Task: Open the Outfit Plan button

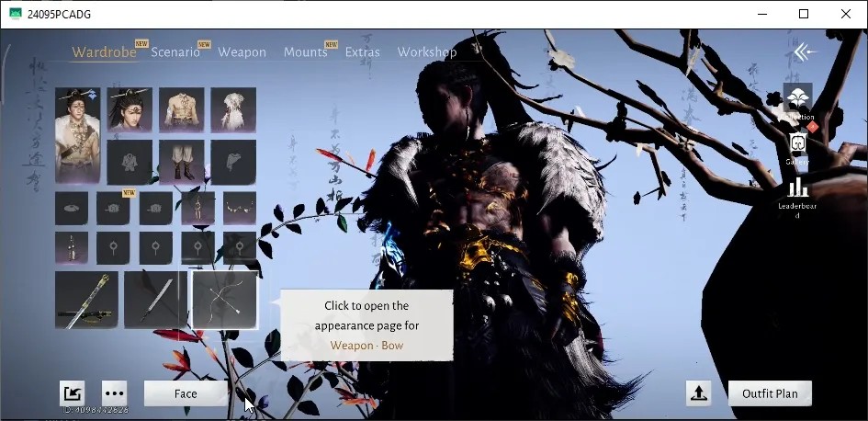Action: click(x=770, y=393)
